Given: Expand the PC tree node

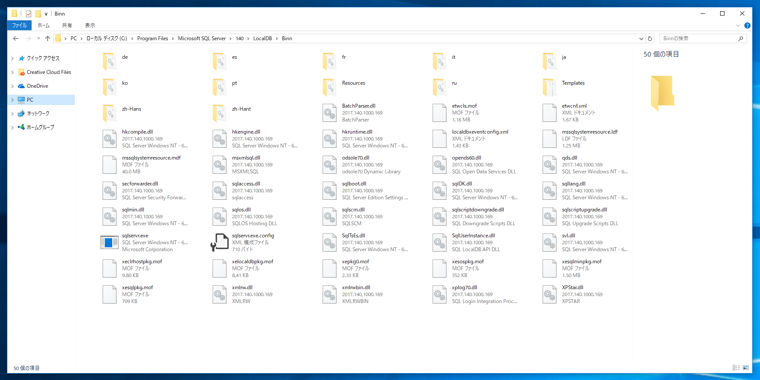Looking at the screenshot, I should click(x=12, y=100).
